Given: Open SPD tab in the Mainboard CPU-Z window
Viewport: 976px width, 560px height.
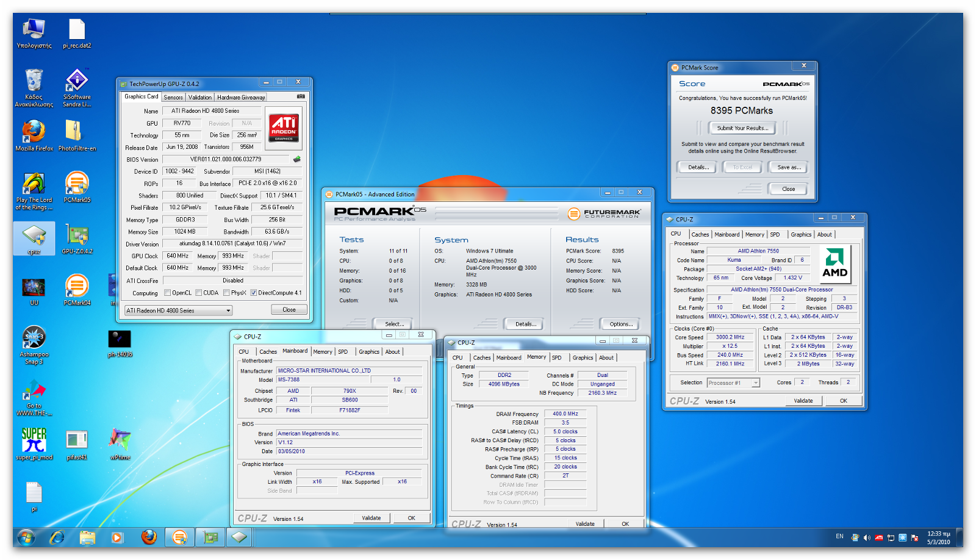Looking at the screenshot, I should pyautogui.click(x=343, y=352).
